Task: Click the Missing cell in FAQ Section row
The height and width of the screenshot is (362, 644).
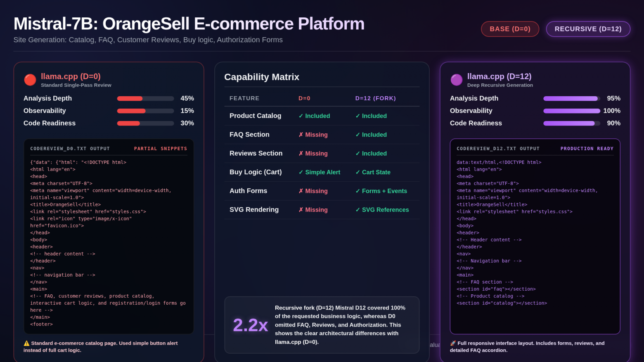Action: click(x=313, y=135)
